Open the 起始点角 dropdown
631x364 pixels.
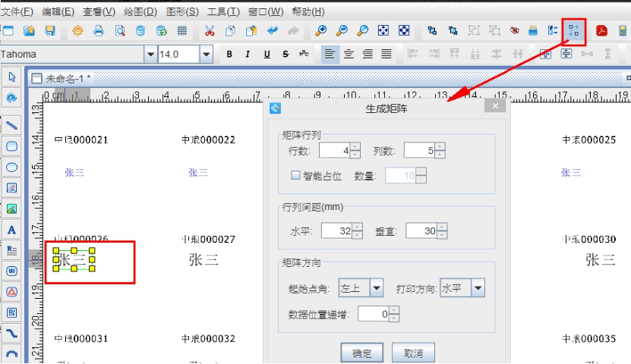tap(376, 287)
